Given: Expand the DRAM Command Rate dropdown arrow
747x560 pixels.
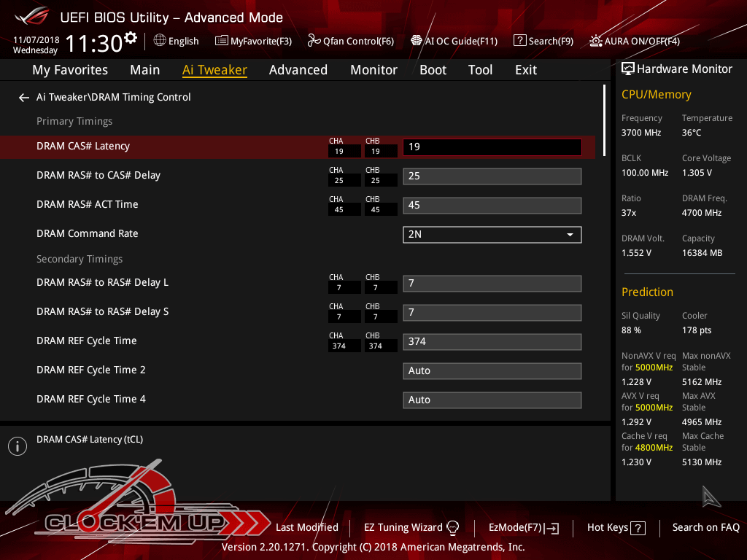Looking at the screenshot, I should tap(570, 234).
